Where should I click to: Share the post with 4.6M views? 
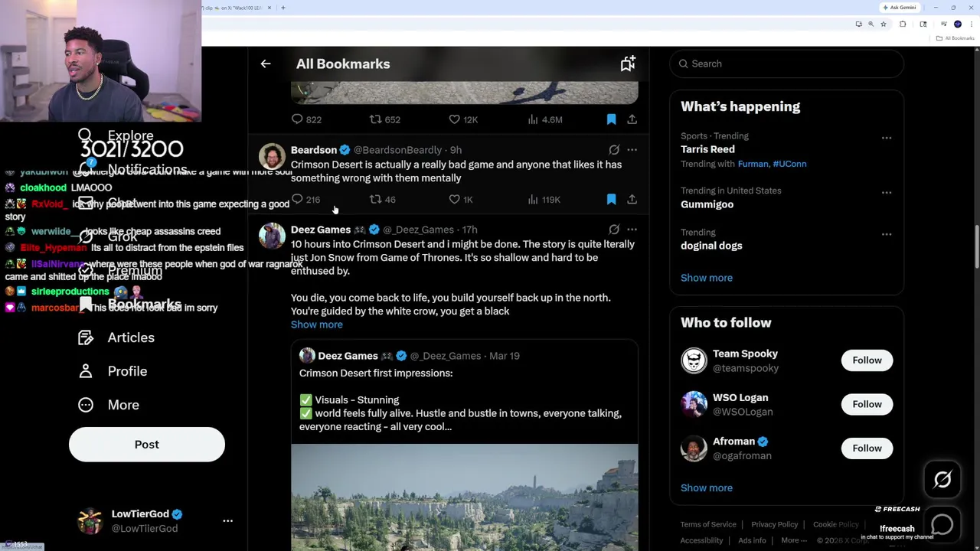tap(632, 119)
